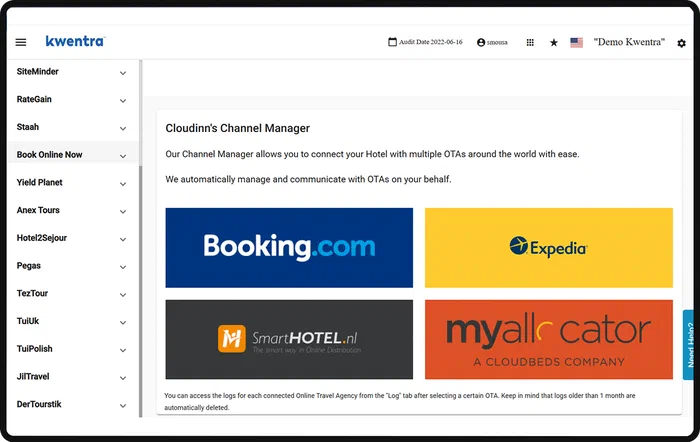Select TuiUk in the sidebar
Image resolution: width=700 pixels, height=442 pixels.
pyautogui.click(x=28, y=321)
